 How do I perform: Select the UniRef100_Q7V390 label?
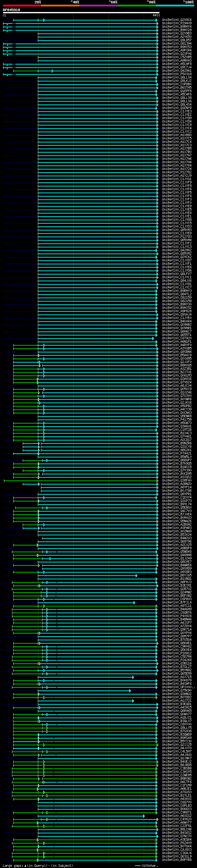[x=177, y=470]
